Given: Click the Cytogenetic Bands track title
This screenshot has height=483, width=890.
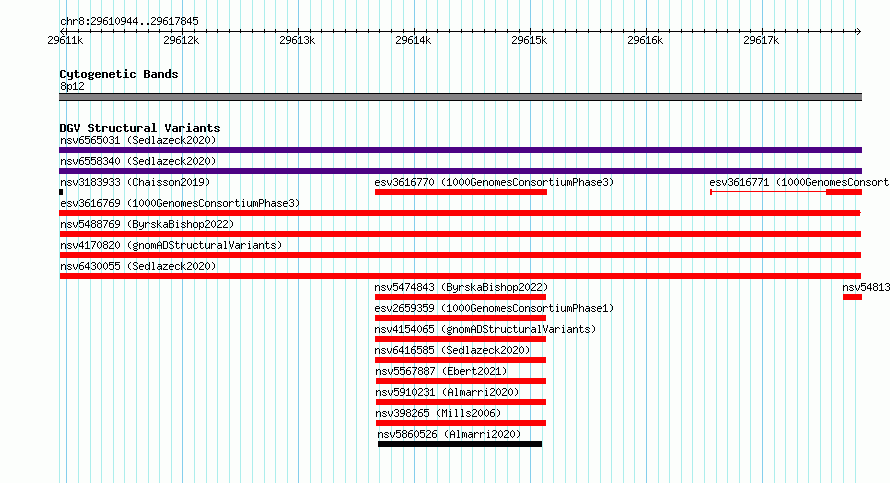Looking at the screenshot, I should 119,74.
